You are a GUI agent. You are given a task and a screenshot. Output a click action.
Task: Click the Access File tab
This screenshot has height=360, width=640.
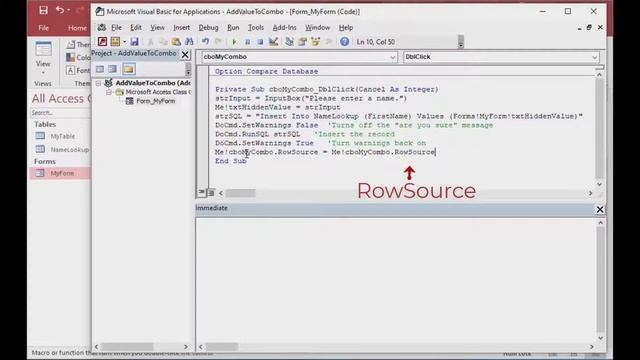(44, 28)
